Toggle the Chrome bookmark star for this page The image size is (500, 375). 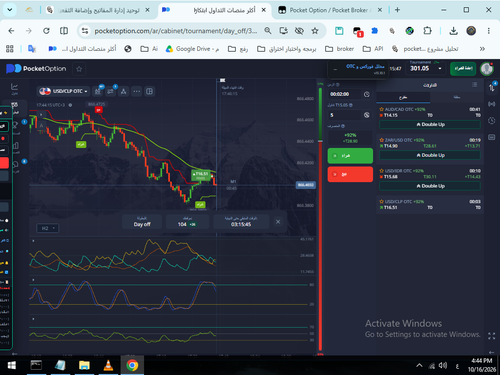click(x=315, y=31)
